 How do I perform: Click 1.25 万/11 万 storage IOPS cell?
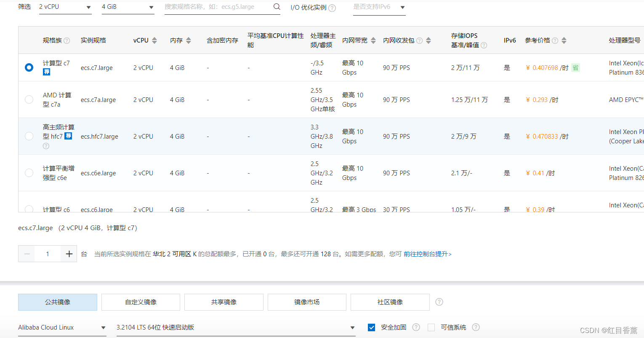(469, 100)
